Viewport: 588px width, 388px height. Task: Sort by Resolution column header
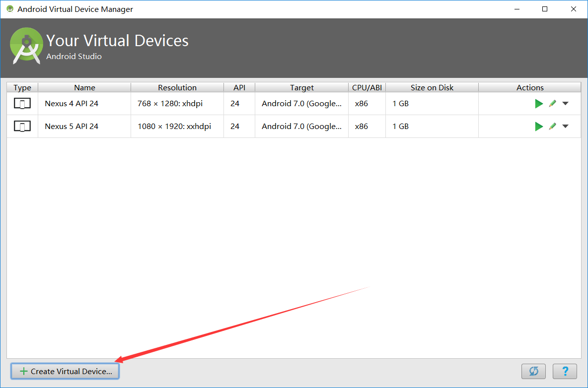click(x=177, y=87)
